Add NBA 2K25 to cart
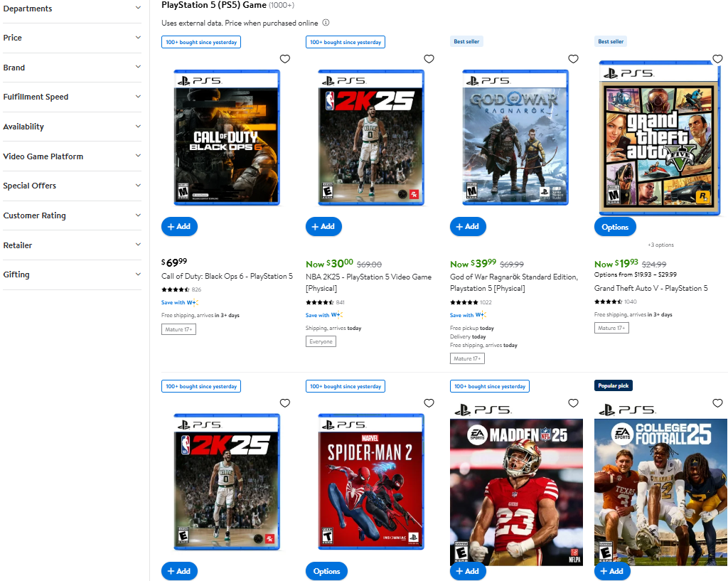 point(323,226)
